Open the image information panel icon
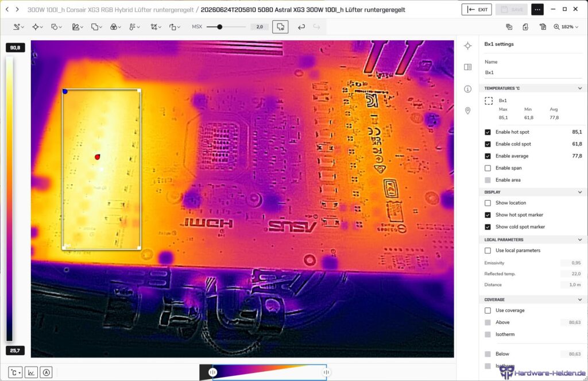This screenshot has height=381, width=588. tap(467, 89)
